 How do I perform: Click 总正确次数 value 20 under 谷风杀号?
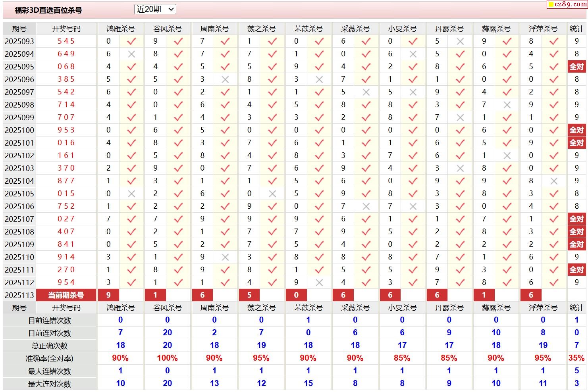[167, 346]
